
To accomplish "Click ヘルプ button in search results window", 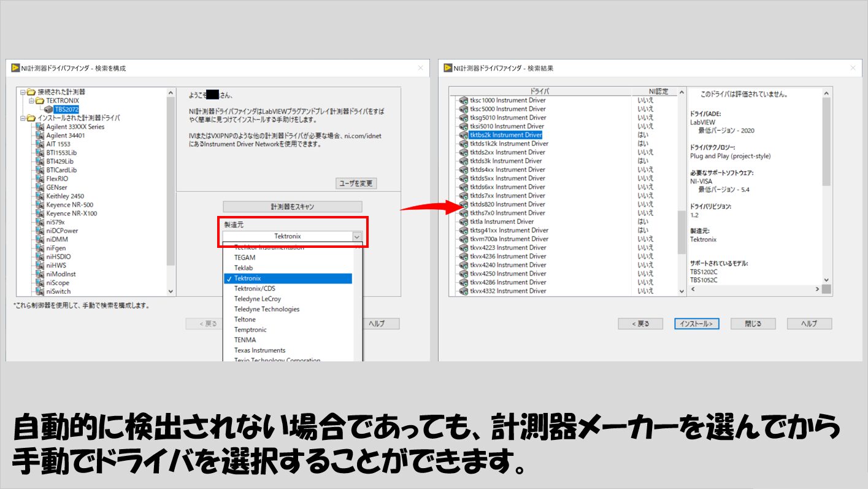I will pos(809,324).
